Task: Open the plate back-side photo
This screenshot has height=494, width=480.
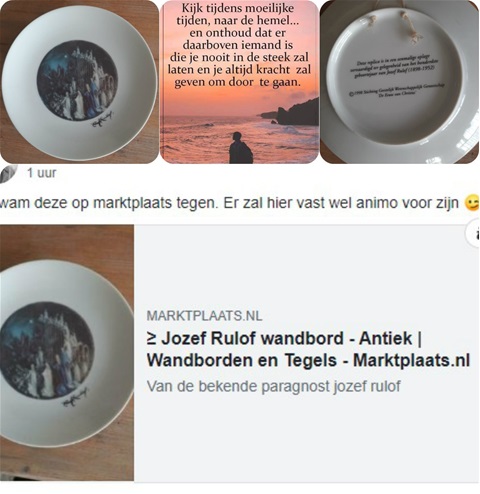Action: (x=399, y=82)
